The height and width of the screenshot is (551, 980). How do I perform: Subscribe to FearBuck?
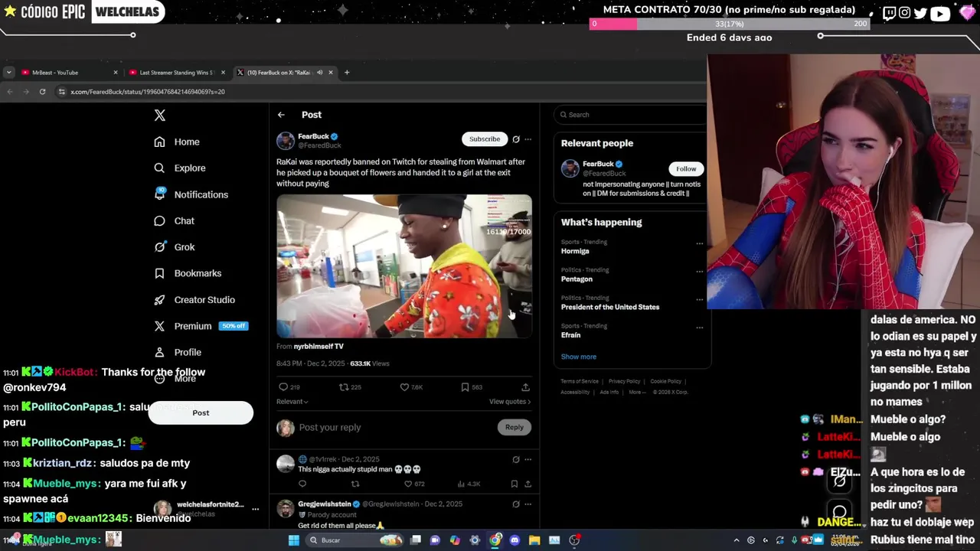485,139
